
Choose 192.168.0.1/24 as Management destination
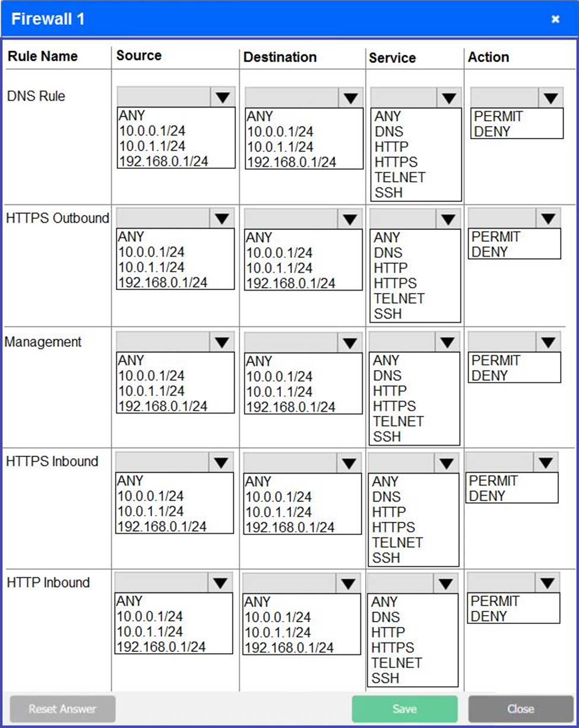click(290, 407)
